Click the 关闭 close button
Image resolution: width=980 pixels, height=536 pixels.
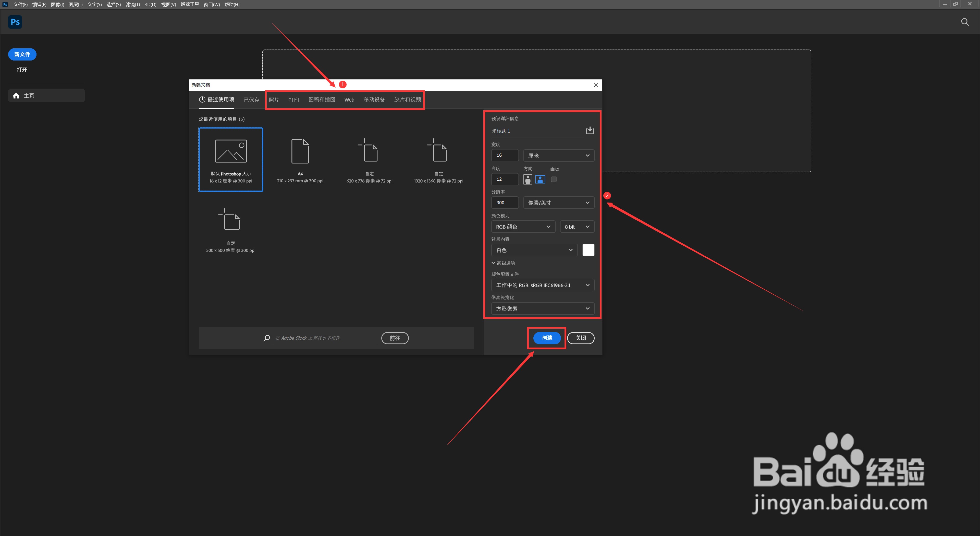581,338
